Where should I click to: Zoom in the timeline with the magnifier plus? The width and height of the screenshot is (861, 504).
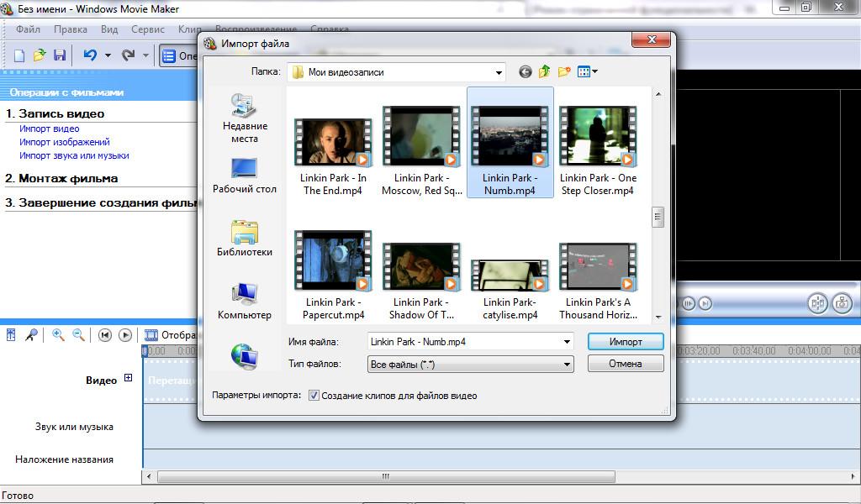pos(58,334)
